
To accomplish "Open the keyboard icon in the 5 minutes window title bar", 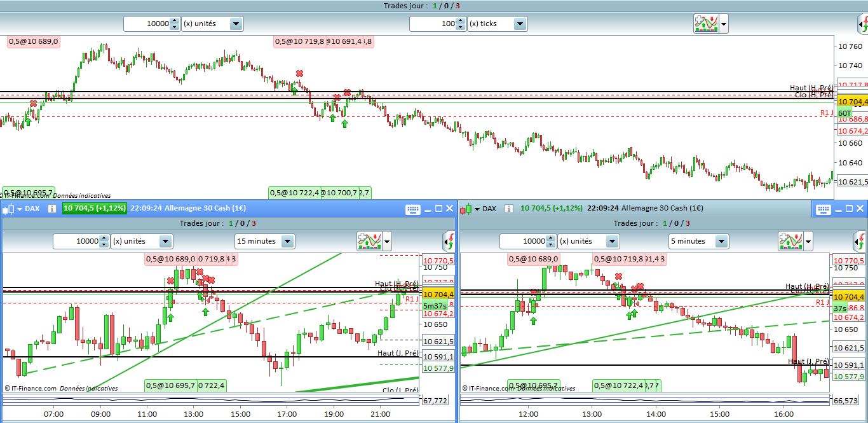I will (x=824, y=209).
